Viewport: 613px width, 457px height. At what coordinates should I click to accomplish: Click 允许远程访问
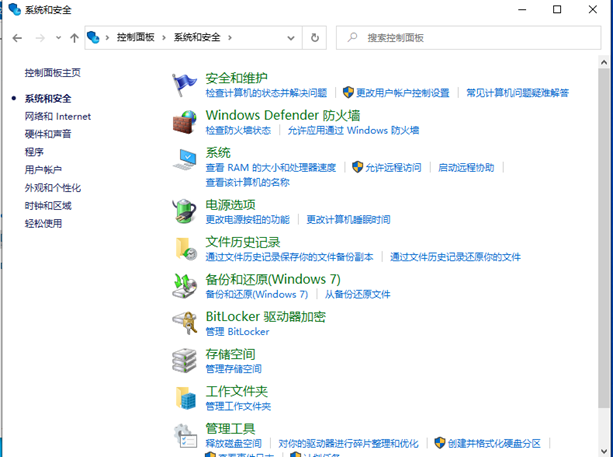coord(393,168)
